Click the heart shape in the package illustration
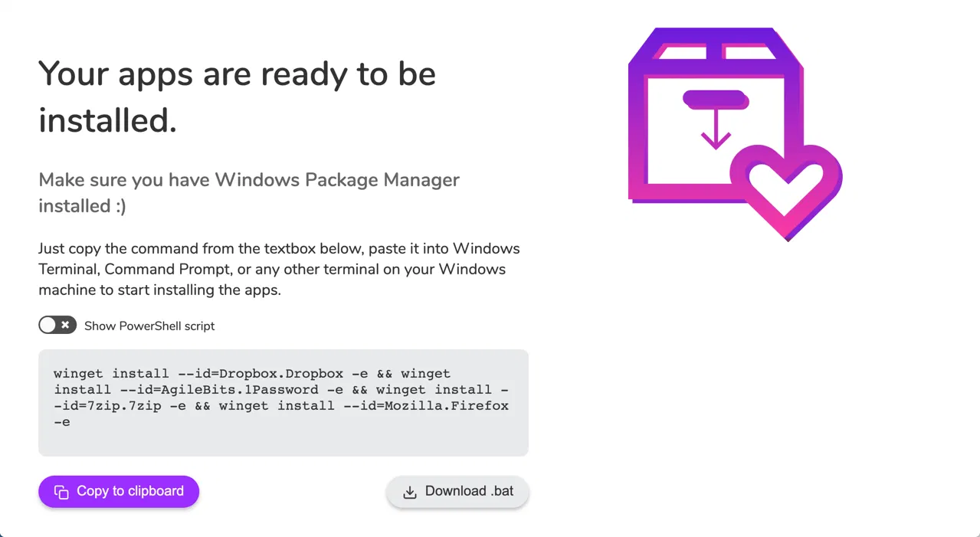The height and width of the screenshot is (537, 980). point(786,188)
